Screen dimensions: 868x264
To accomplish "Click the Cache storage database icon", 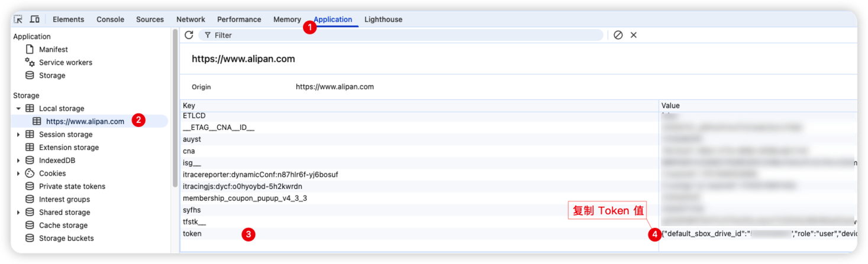I will coord(30,226).
